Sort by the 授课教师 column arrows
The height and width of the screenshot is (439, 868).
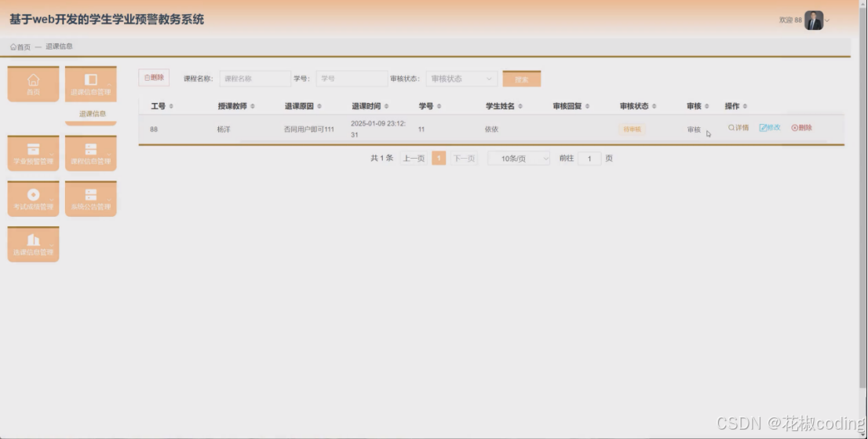click(x=253, y=106)
